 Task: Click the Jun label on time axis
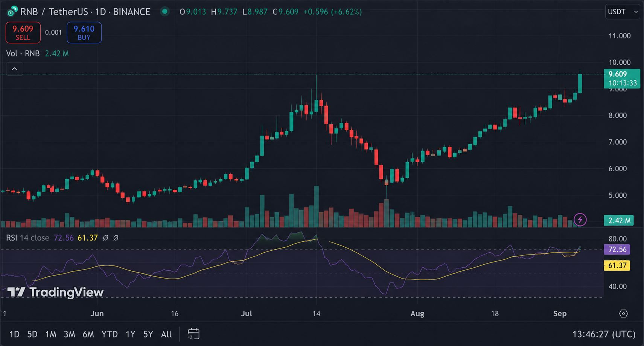[97, 314]
